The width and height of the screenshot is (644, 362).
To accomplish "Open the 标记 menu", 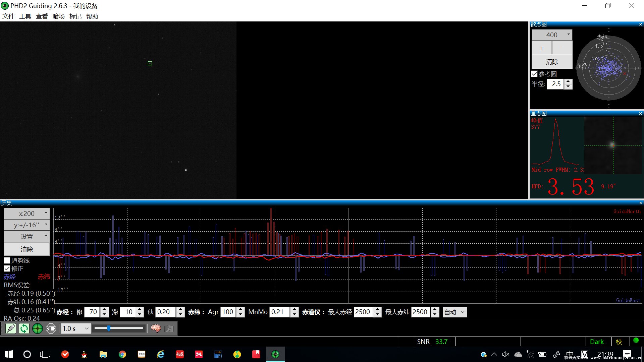I will tap(75, 16).
